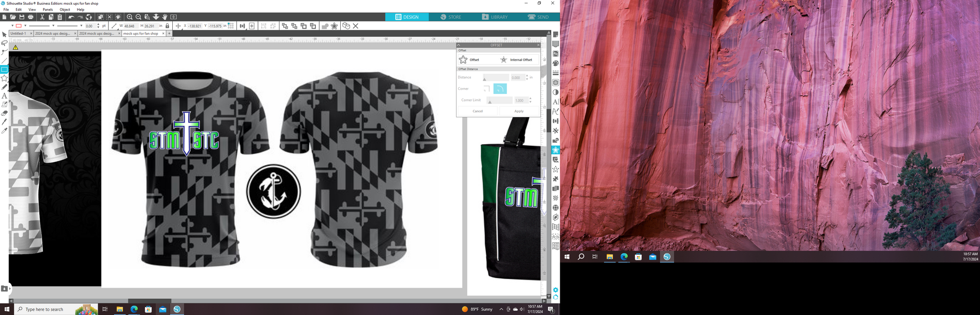Switch to the DESIGN tab
This screenshot has width=980, height=315.
[407, 17]
